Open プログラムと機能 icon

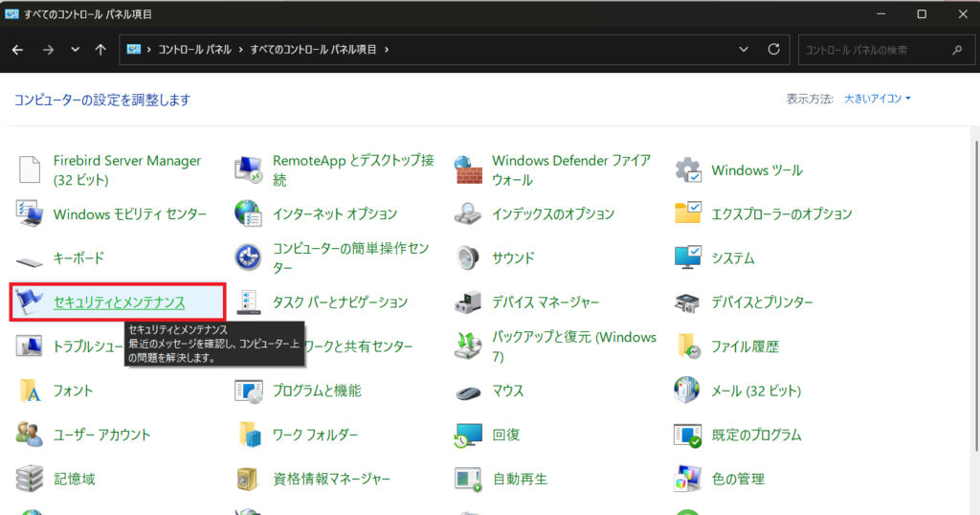click(x=248, y=391)
